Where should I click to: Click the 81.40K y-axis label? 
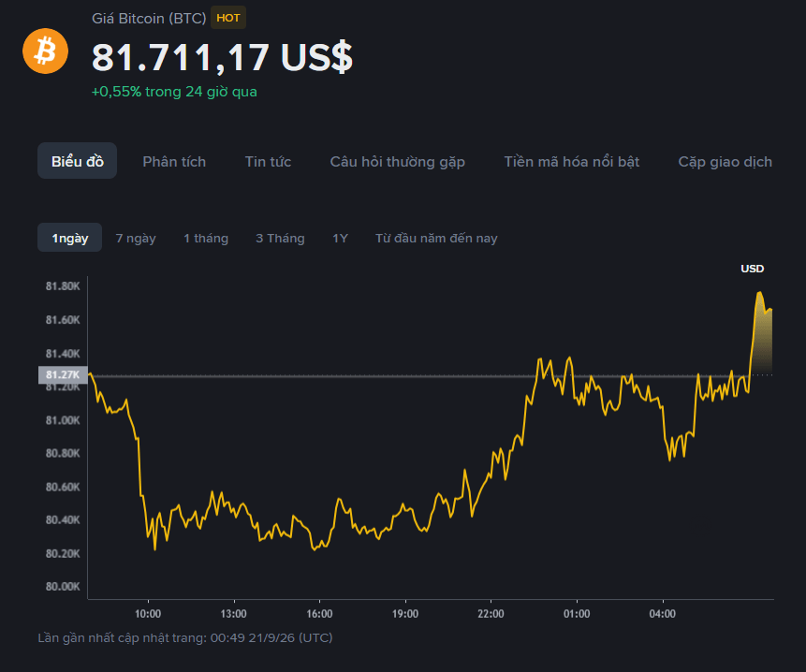point(63,354)
